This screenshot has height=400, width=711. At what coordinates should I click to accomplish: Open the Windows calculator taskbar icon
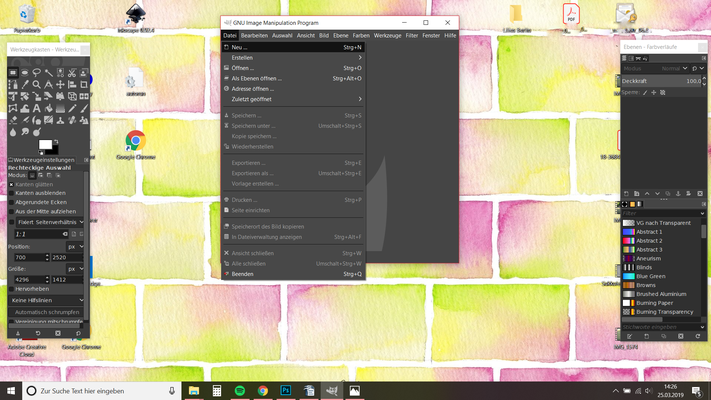217,391
